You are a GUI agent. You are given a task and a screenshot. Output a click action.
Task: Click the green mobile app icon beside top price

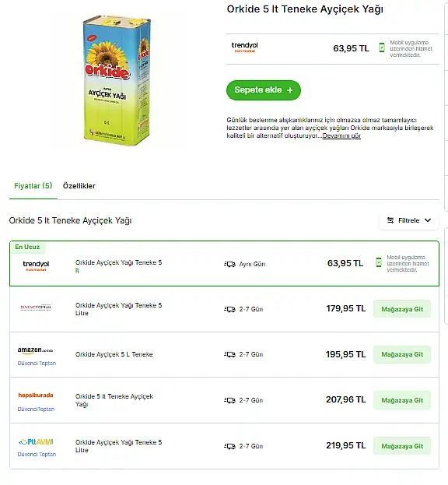coord(382,47)
